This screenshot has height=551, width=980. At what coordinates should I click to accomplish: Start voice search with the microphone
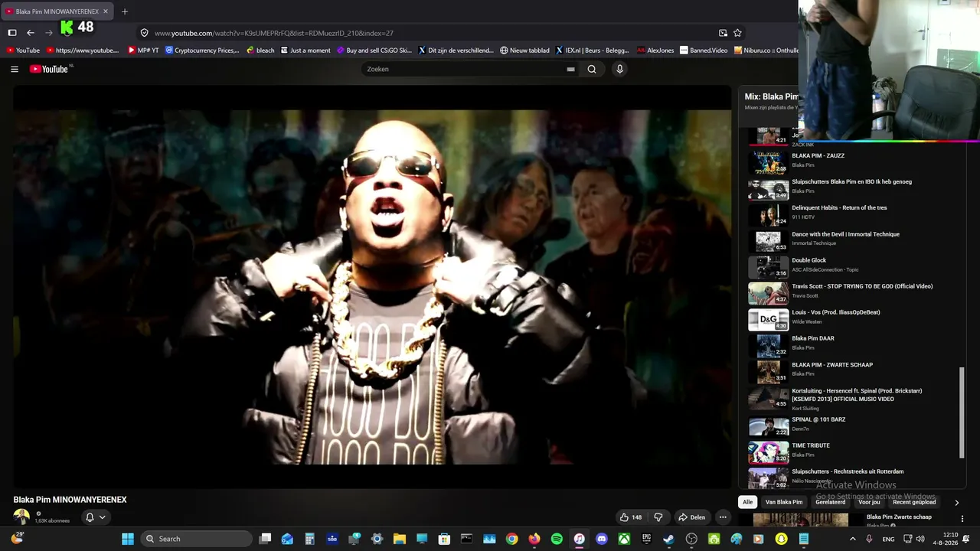619,69
